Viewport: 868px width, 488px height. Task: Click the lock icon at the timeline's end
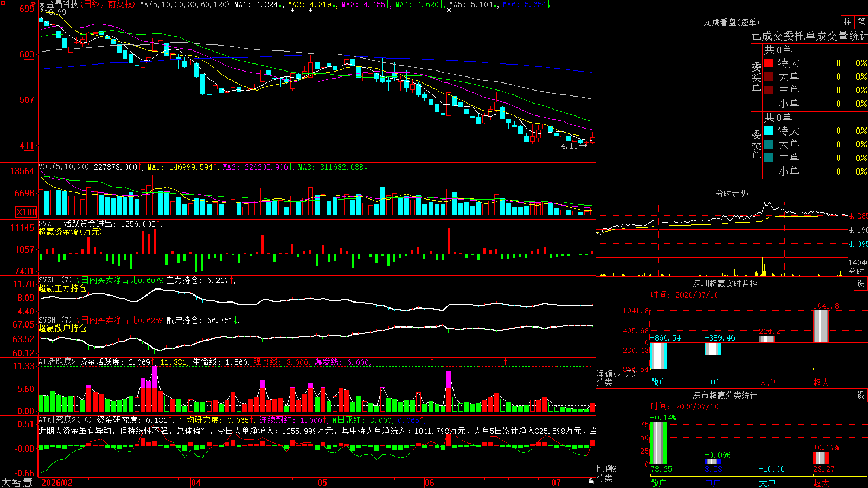591,481
